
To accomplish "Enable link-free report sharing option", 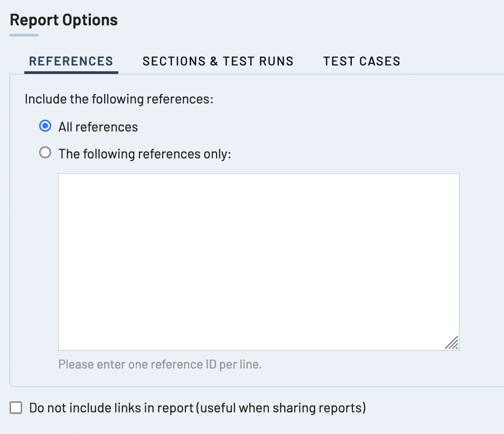I will click(16, 407).
